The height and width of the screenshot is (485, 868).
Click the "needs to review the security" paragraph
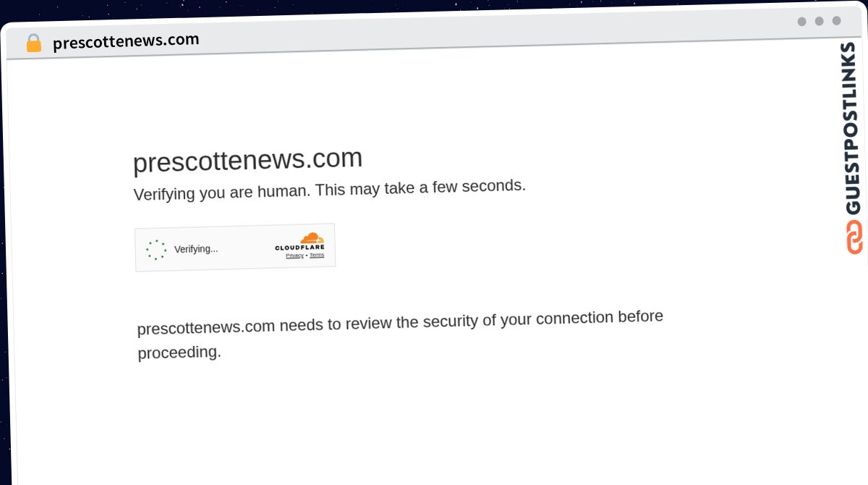click(400, 334)
